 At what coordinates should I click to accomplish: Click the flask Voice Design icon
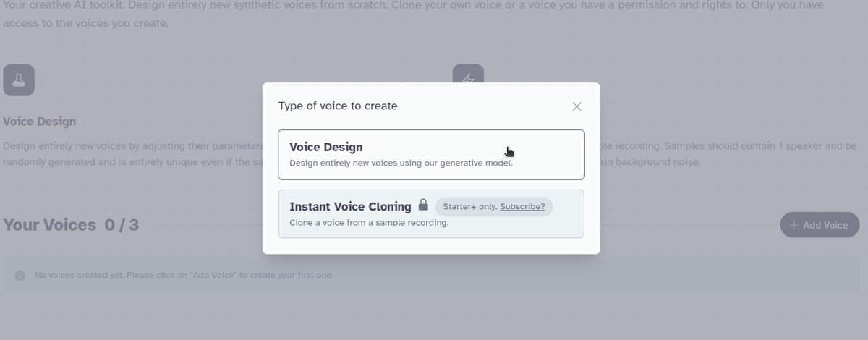coord(19,80)
